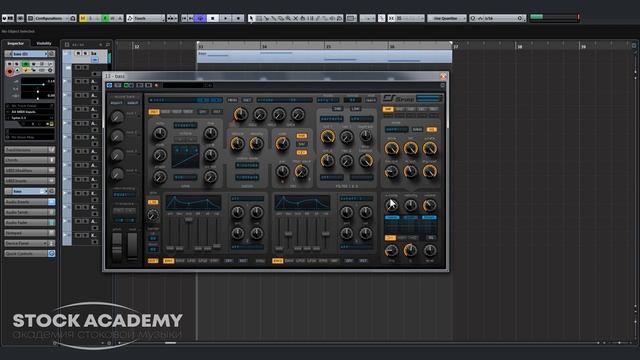Click the transport Record button
The width and height of the screenshot is (640, 360).
(x=238, y=18)
